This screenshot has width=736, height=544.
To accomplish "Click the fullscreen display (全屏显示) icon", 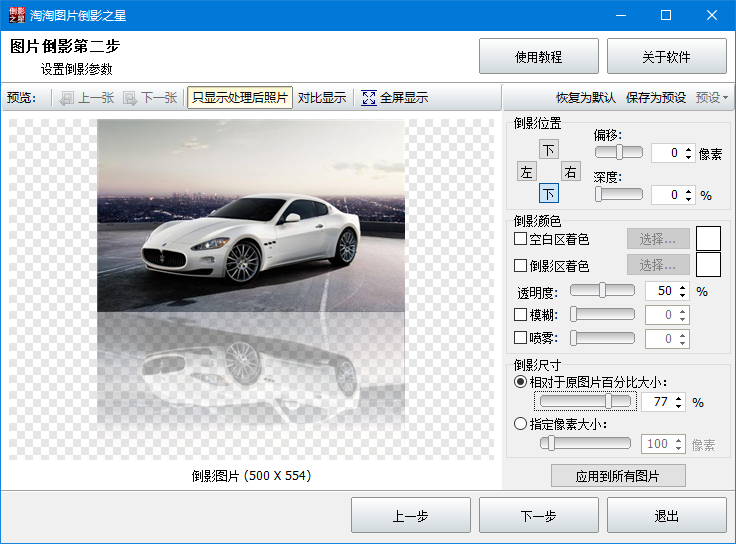I will (369, 98).
